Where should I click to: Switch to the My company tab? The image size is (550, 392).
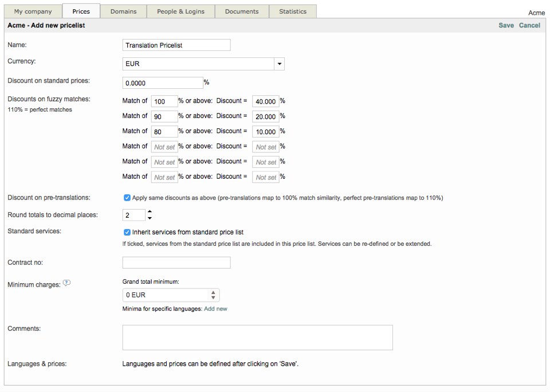[33, 11]
